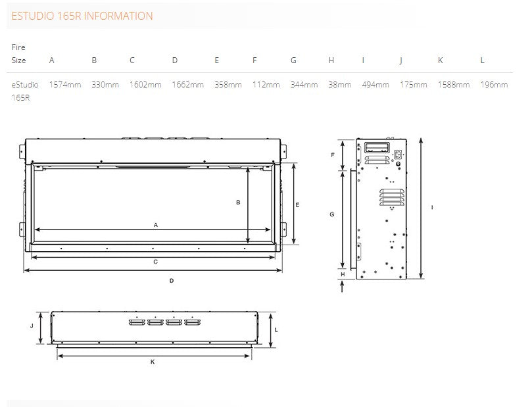Select the 112mm value
The width and height of the screenshot is (532, 407).
266,84
